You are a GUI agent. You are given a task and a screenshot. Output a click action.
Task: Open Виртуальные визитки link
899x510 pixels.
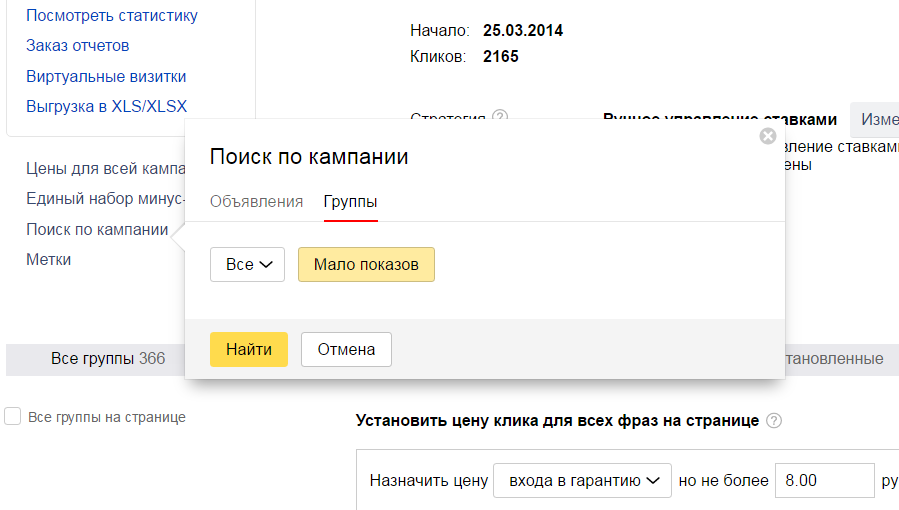[x=106, y=77]
